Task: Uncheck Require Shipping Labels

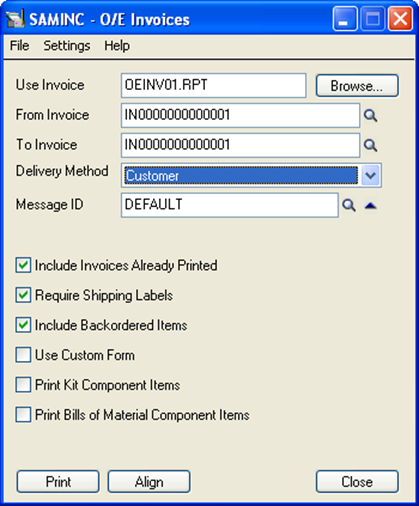Action: [x=23, y=295]
